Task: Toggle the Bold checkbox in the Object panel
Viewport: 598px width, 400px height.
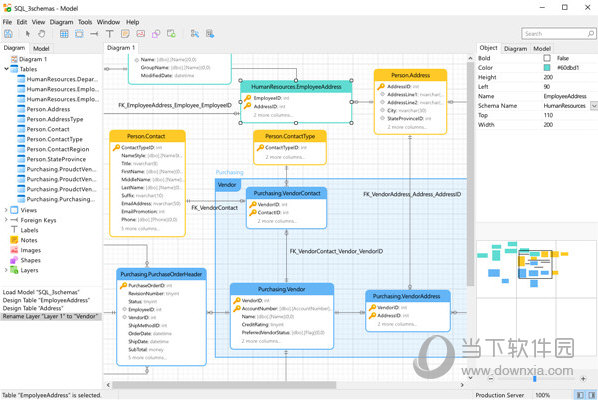Action: pyautogui.click(x=547, y=58)
